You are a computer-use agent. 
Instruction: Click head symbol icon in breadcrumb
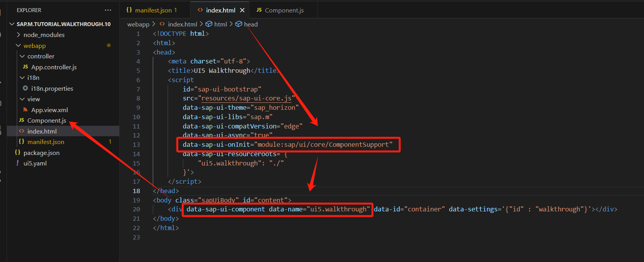click(x=239, y=24)
